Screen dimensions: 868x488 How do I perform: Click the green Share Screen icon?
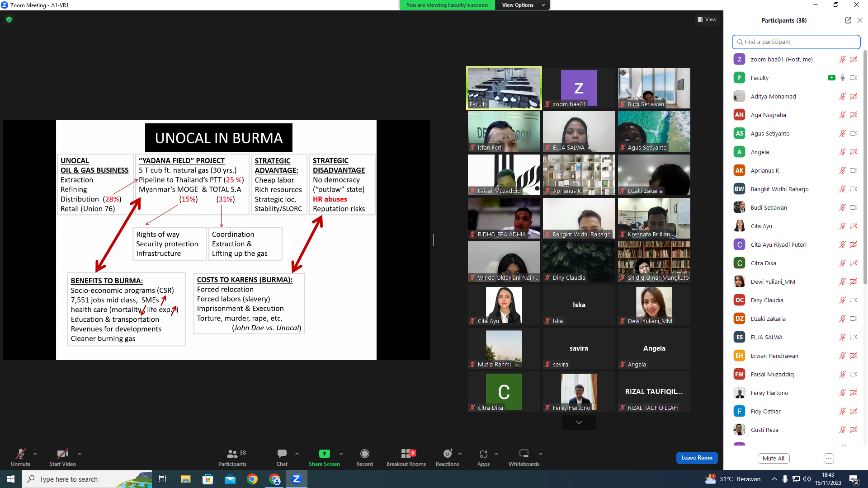[324, 454]
